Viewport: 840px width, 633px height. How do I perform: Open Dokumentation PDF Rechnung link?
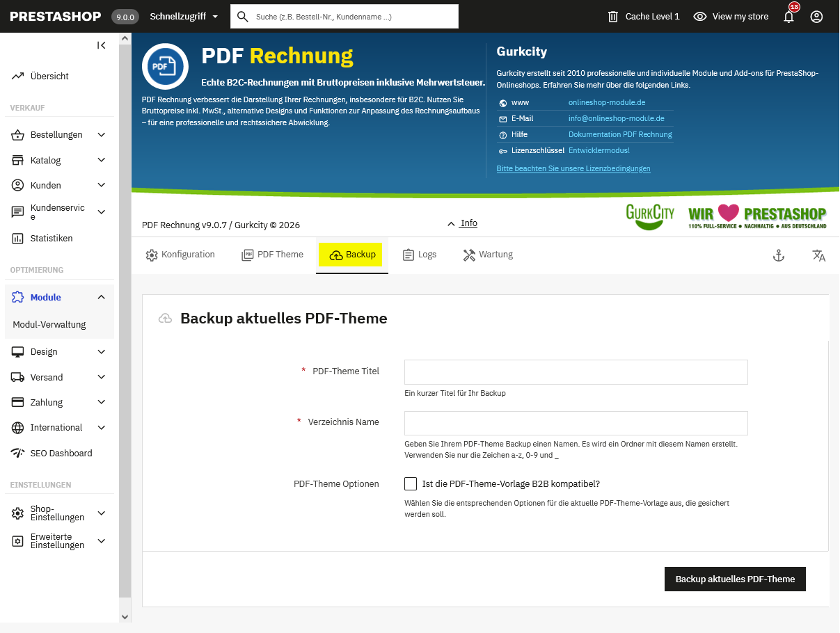(x=620, y=135)
